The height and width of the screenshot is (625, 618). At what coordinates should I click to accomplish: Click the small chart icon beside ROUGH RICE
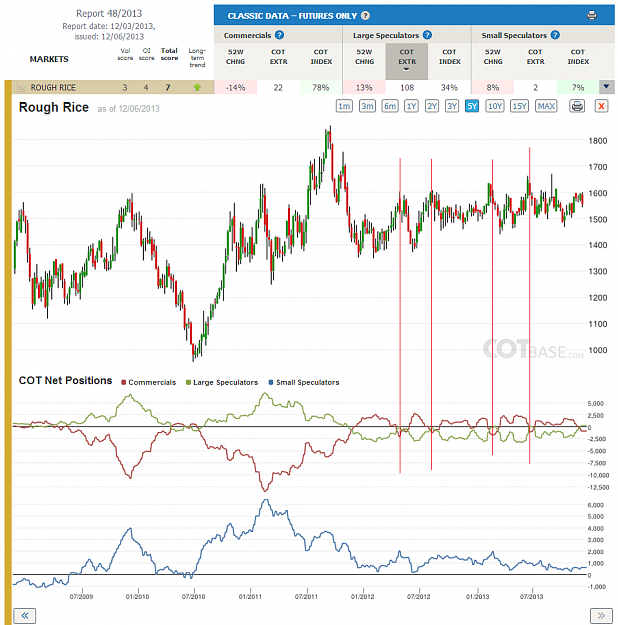tap(22, 87)
